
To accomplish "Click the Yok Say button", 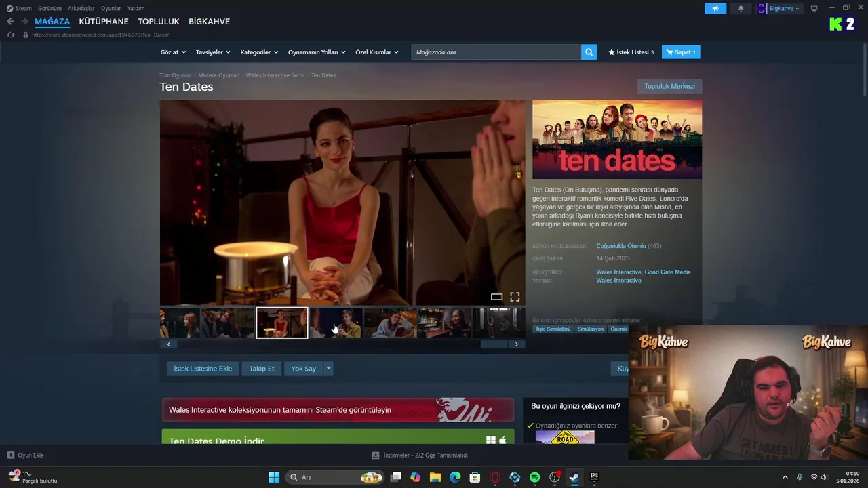I will click(304, 369).
